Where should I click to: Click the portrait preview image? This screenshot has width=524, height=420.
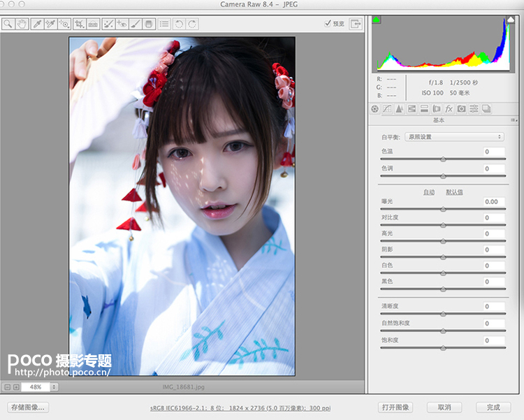(x=182, y=206)
